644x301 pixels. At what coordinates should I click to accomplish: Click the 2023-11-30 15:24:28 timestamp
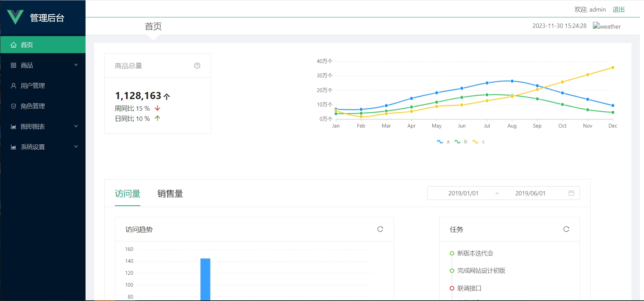559,26
